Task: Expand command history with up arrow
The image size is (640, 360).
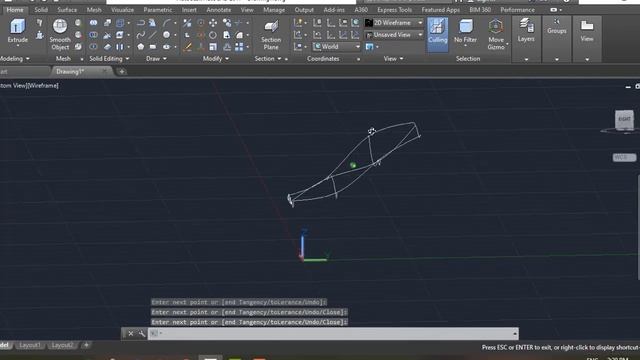Action: coord(515,333)
